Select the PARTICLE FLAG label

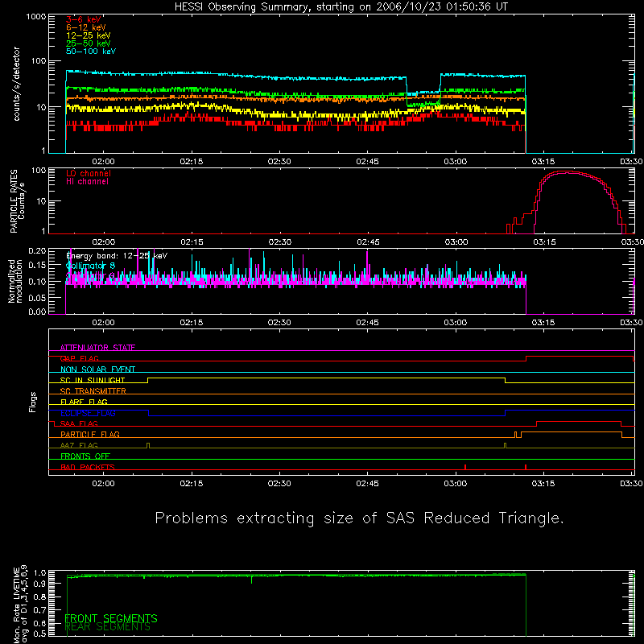pyautogui.click(x=90, y=435)
